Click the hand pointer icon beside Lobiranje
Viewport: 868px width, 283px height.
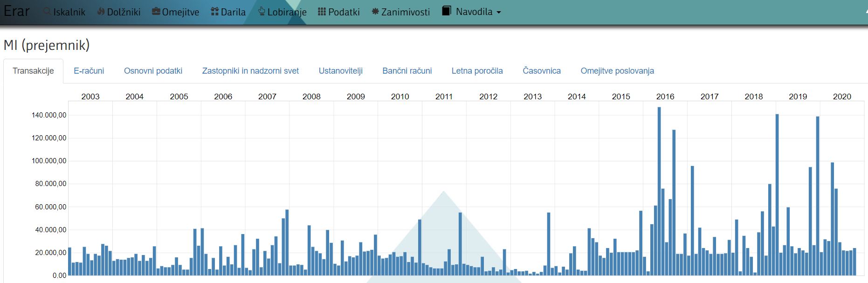(x=262, y=11)
